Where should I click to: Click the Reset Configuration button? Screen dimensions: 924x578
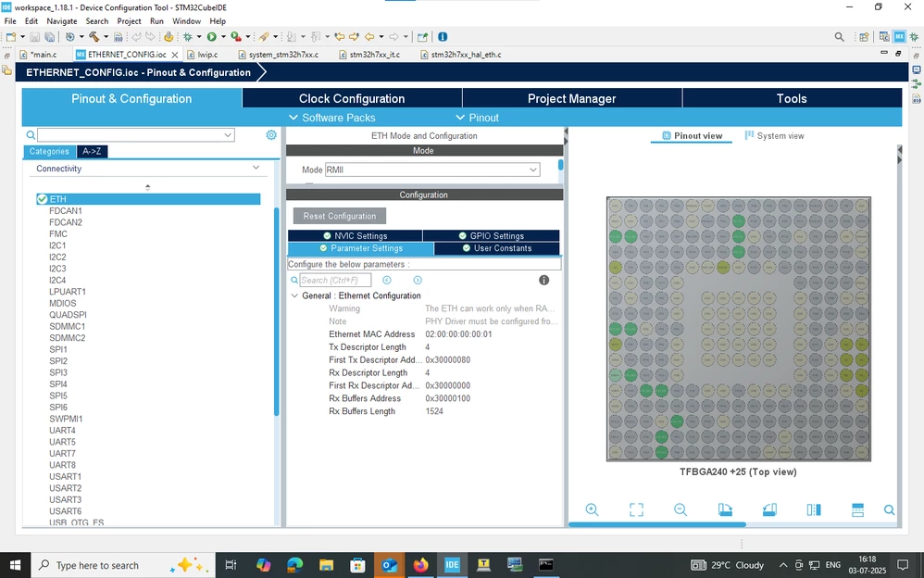[340, 216]
